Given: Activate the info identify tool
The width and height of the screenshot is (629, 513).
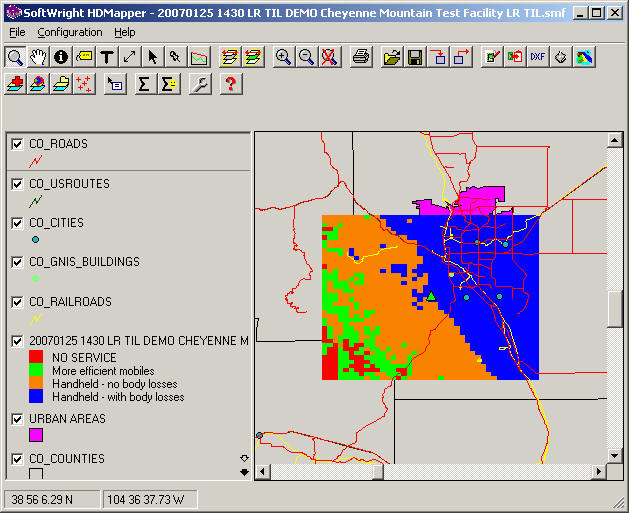Looking at the screenshot, I should pyautogui.click(x=61, y=57).
